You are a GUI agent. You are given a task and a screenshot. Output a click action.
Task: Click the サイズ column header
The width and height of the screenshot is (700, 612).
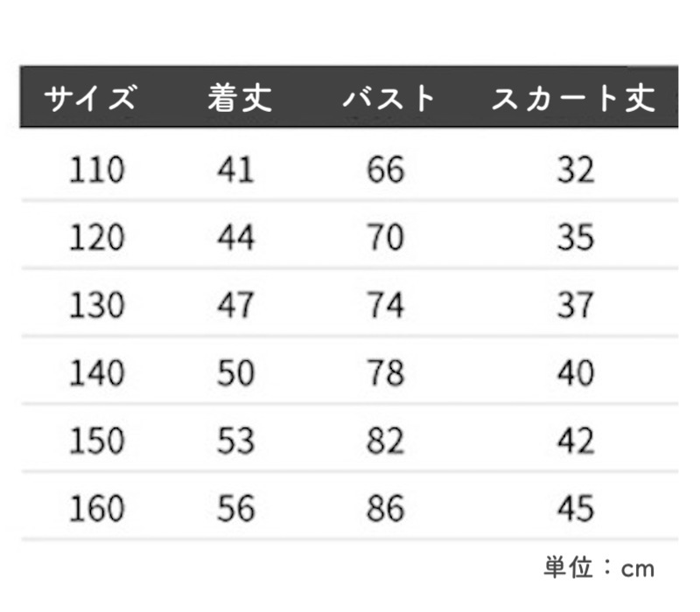90,98
